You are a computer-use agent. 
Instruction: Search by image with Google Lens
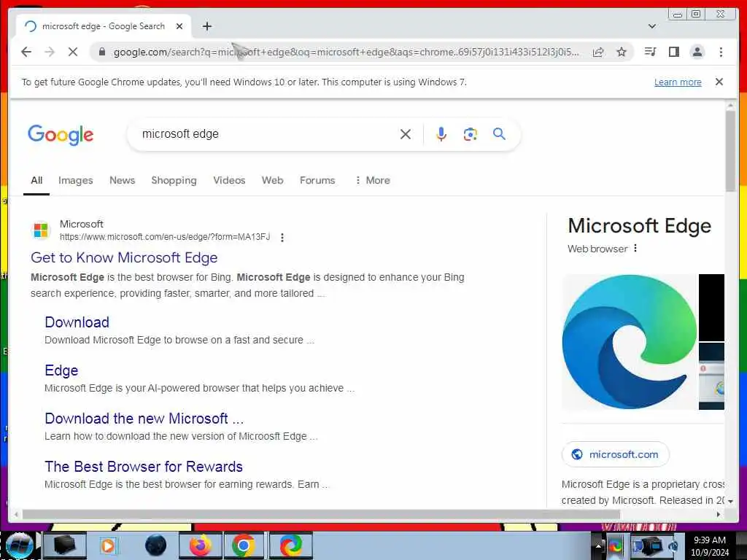click(x=471, y=134)
